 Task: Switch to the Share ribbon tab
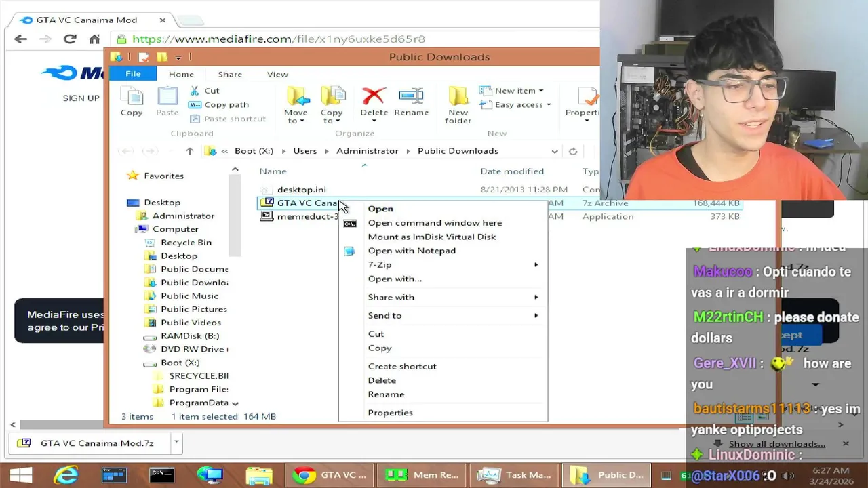tap(230, 74)
